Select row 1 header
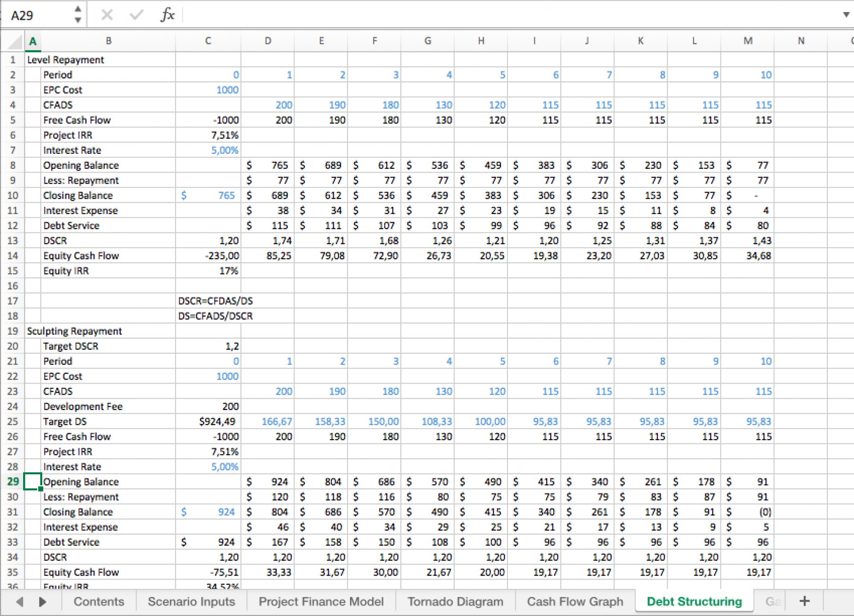 tap(12, 60)
